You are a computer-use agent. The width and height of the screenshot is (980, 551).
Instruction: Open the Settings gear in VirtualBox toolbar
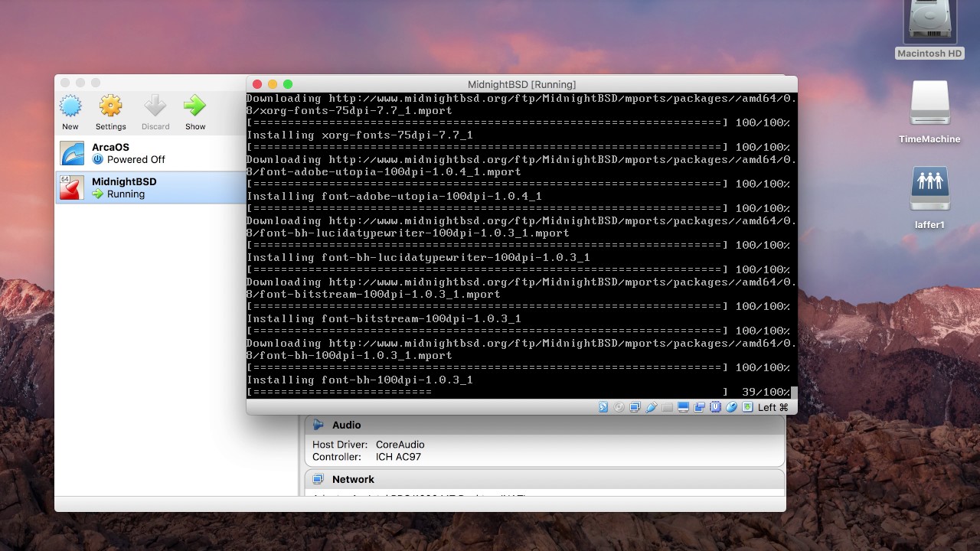[110, 106]
